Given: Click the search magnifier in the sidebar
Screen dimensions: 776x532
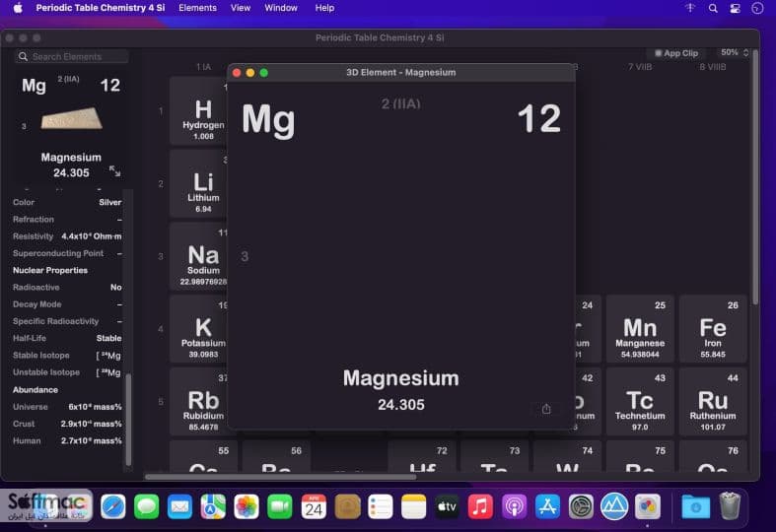Looking at the screenshot, I should click(23, 56).
